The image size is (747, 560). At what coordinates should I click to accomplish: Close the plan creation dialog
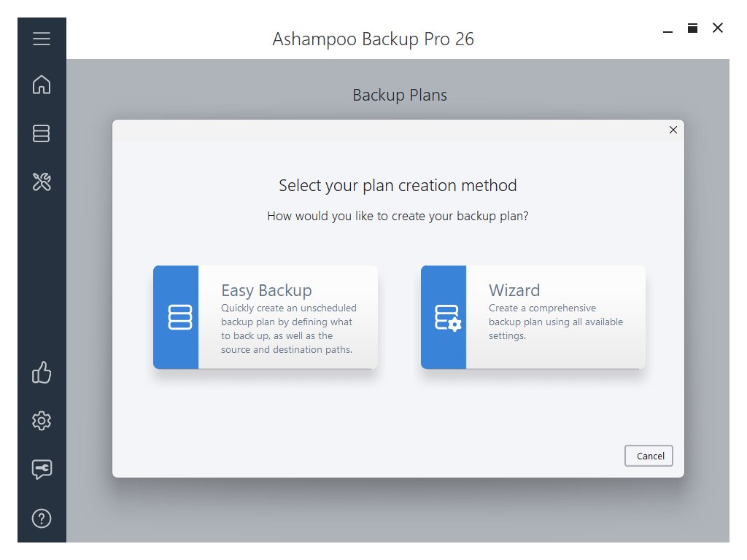point(673,130)
